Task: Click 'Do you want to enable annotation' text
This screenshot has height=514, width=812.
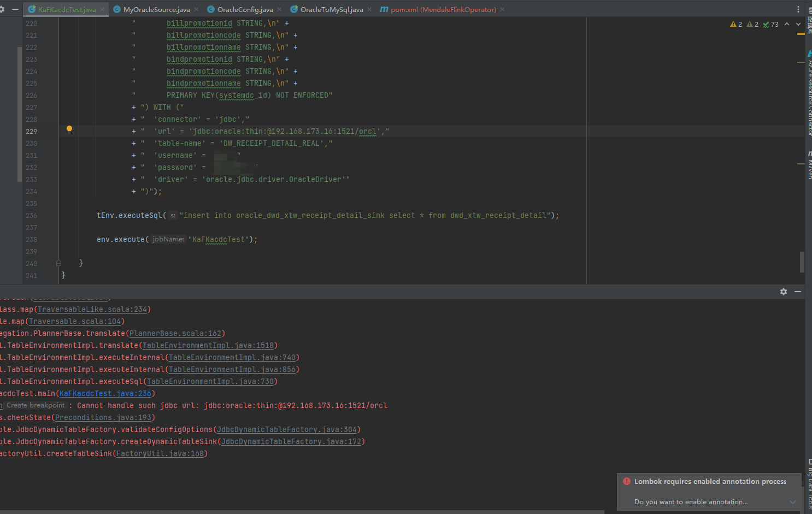Action: click(x=691, y=501)
